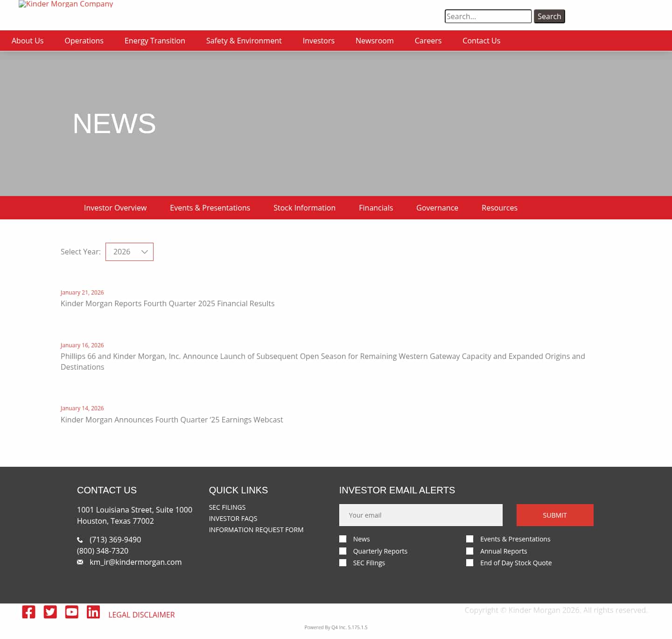This screenshot has height=639, width=672.
Task: Open the YouTube social icon
Action: coord(71,612)
